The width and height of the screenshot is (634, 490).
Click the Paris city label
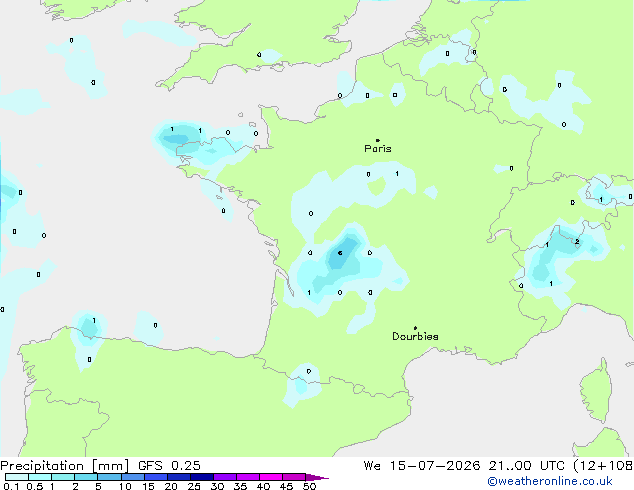pyautogui.click(x=378, y=149)
